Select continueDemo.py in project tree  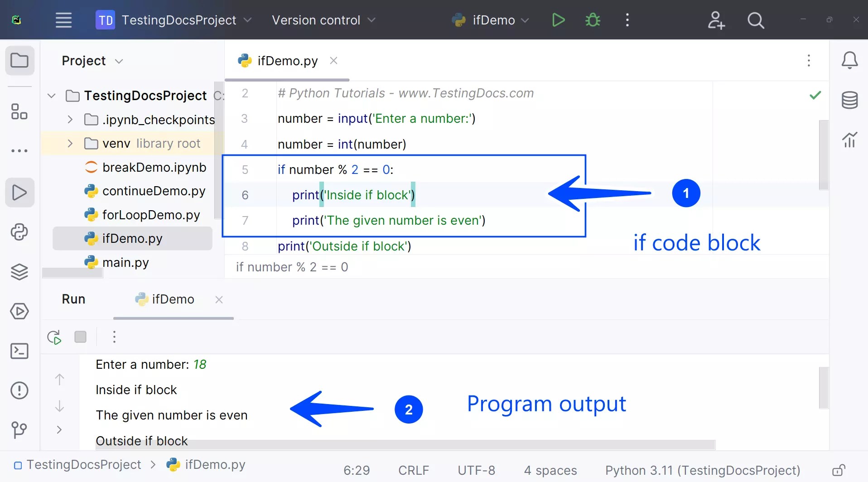[x=145, y=191]
